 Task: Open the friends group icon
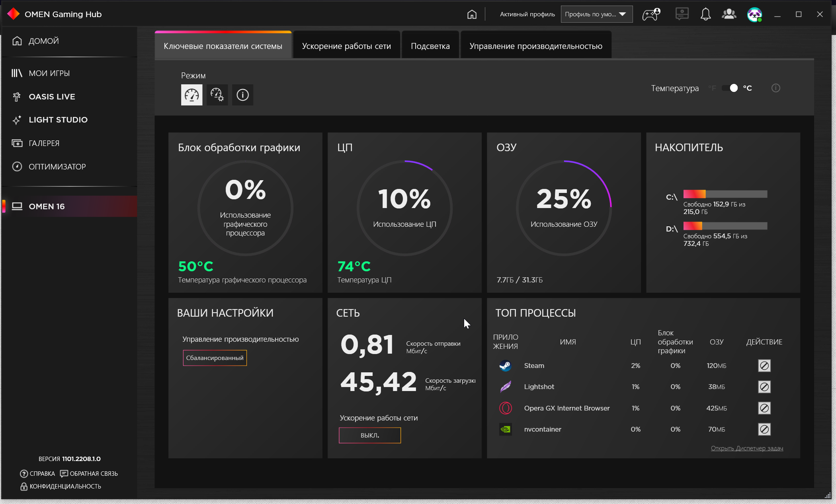coord(729,14)
